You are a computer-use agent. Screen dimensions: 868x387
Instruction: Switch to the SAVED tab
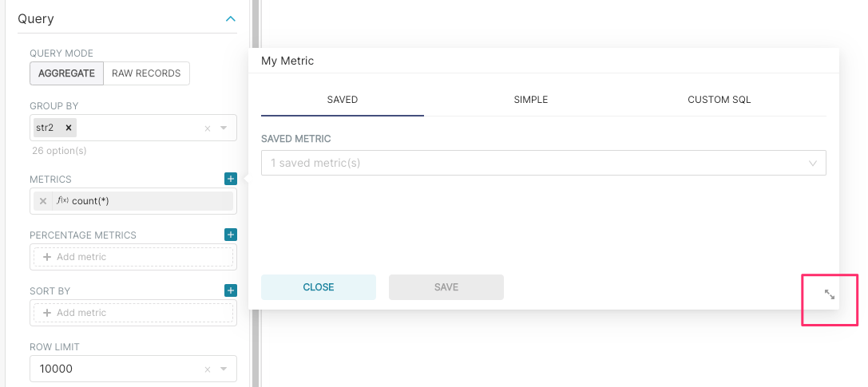point(343,100)
